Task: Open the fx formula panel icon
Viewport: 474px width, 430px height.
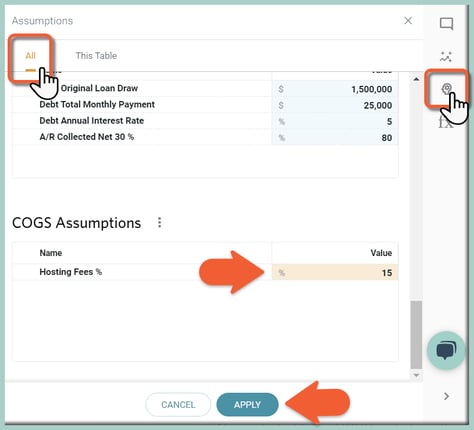Action: coord(445,123)
